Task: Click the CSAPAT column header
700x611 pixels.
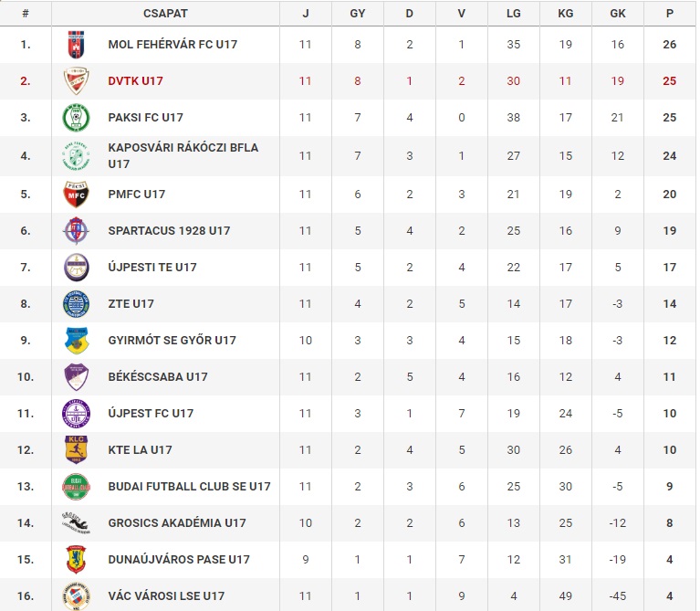Action: tap(165, 14)
